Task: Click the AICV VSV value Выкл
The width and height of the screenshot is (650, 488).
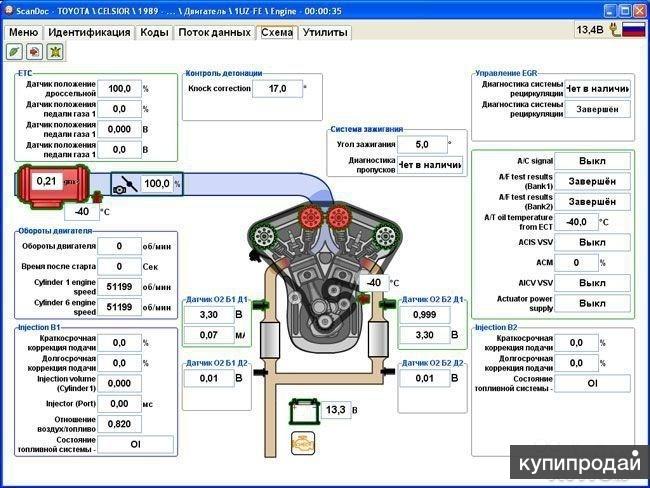Action: 592,283
